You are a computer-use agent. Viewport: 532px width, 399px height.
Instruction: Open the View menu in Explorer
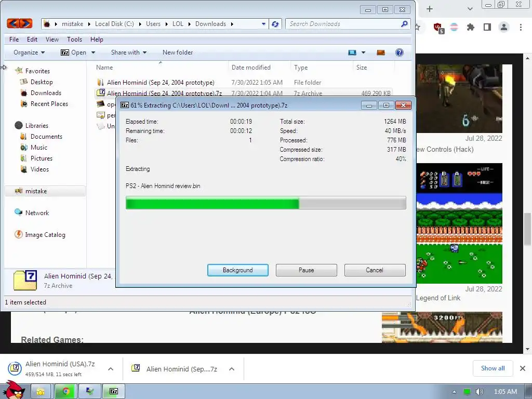click(x=52, y=39)
